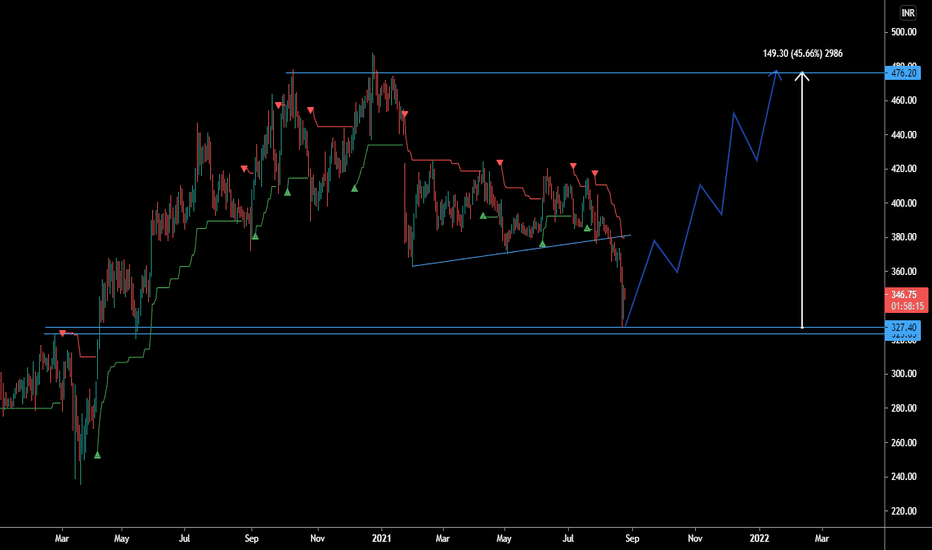This screenshot has height=550, width=932.
Task: Click the 240.00 price axis label
Action: pos(903,477)
